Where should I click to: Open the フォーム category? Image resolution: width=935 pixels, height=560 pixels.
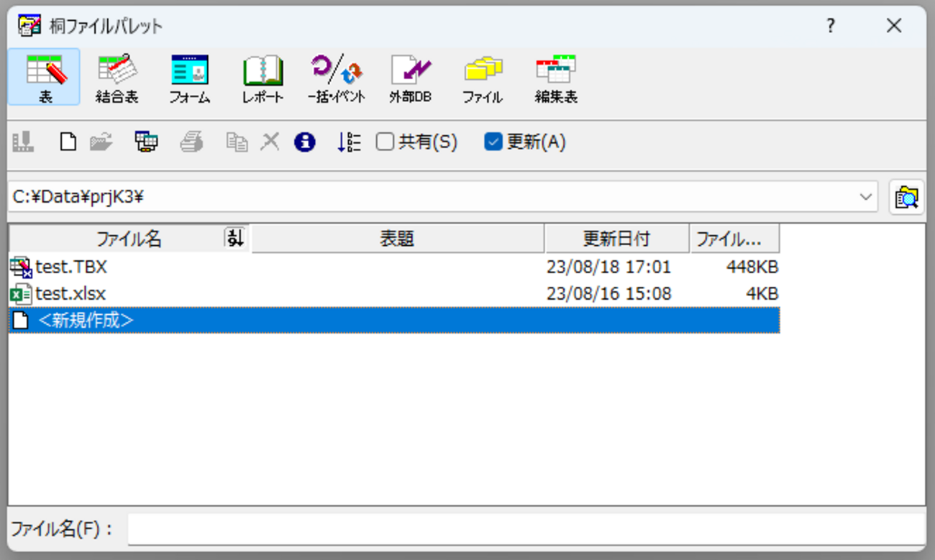190,78
